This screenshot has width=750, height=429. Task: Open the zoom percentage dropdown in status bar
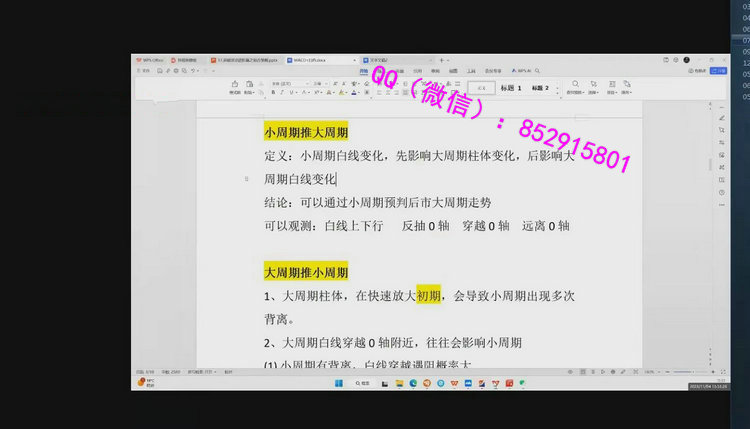tap(652, 371)
